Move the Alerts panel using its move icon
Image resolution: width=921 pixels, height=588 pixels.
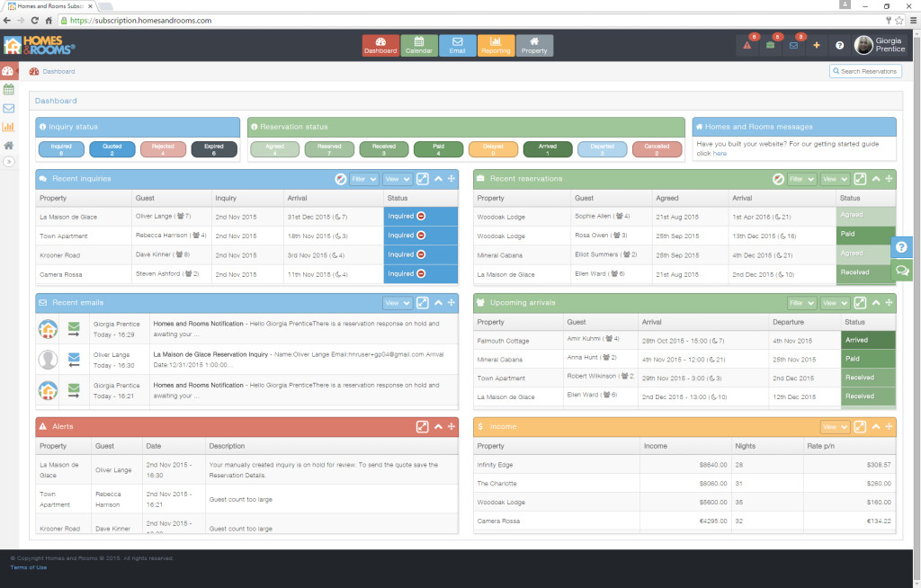coord(452,426)
